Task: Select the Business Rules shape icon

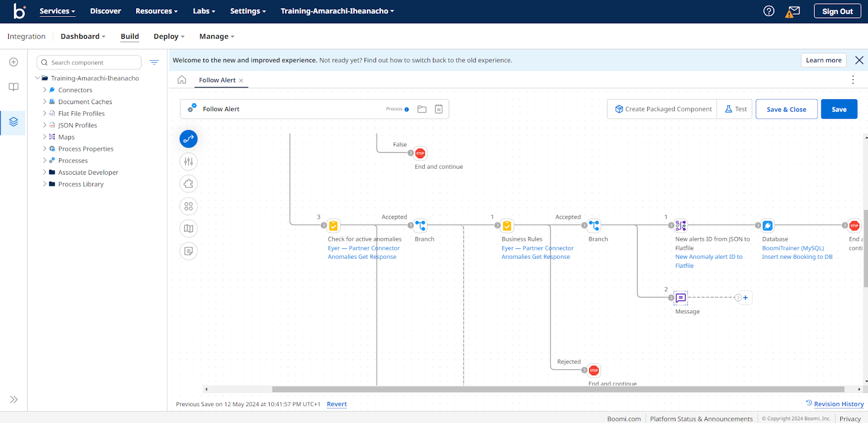Action: coord(507,226)
